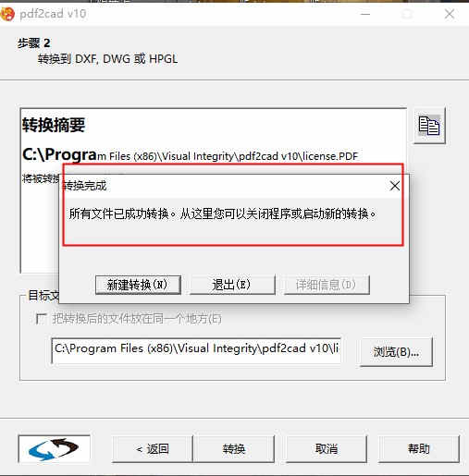
Task: Go back with the < 返回 button
Action: pos(153,449)
